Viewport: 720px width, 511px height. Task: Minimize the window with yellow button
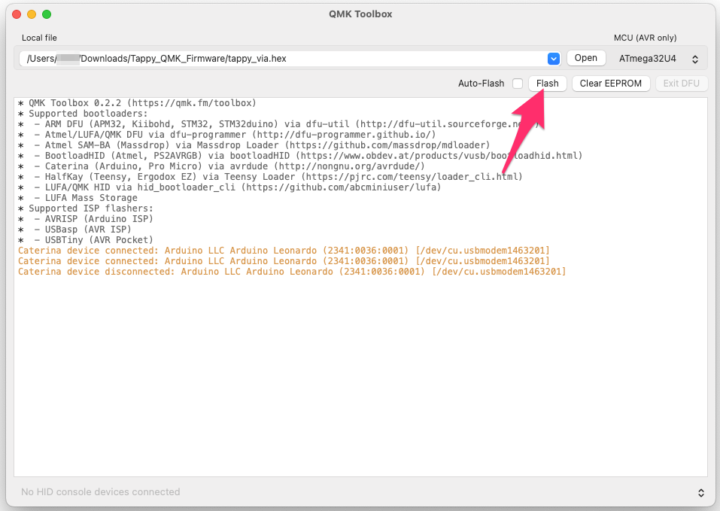click(x=31, y=15)
